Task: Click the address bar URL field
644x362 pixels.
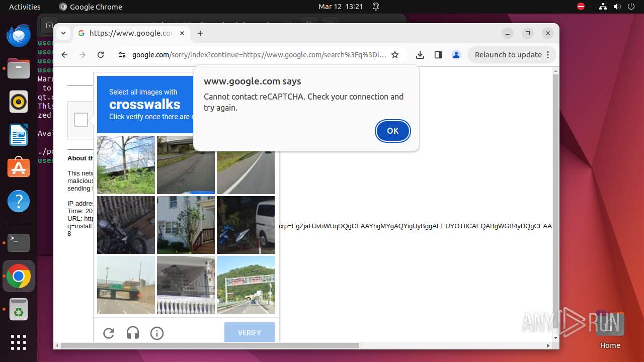Action: coord(259,55)
